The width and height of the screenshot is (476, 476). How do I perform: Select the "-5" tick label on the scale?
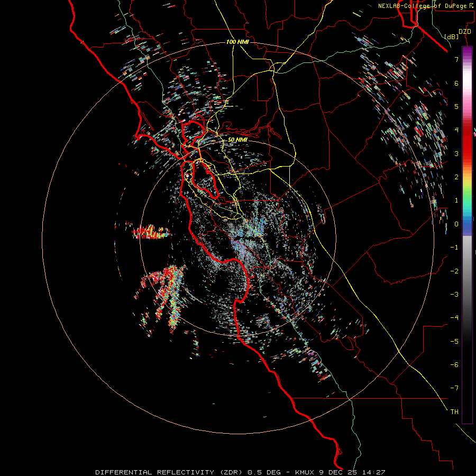click(454, 342)
